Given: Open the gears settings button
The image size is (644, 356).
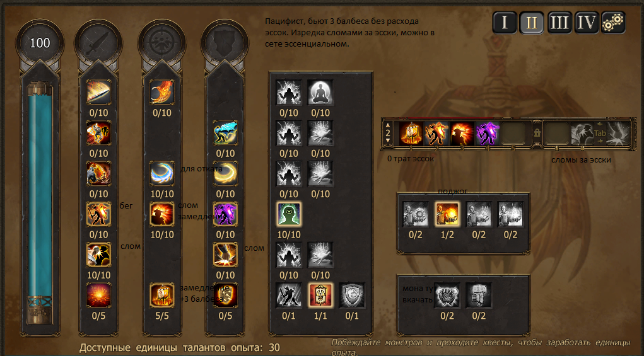Looking at the screenshot, I should tap(613, 22).
